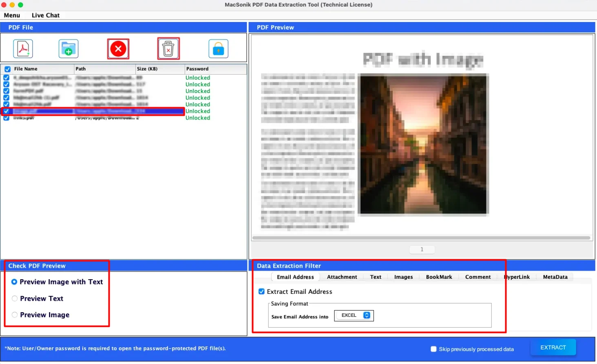Select the Preview Image radio button
This screenshot has width=597, height=364.
click(x=15, y=315)
